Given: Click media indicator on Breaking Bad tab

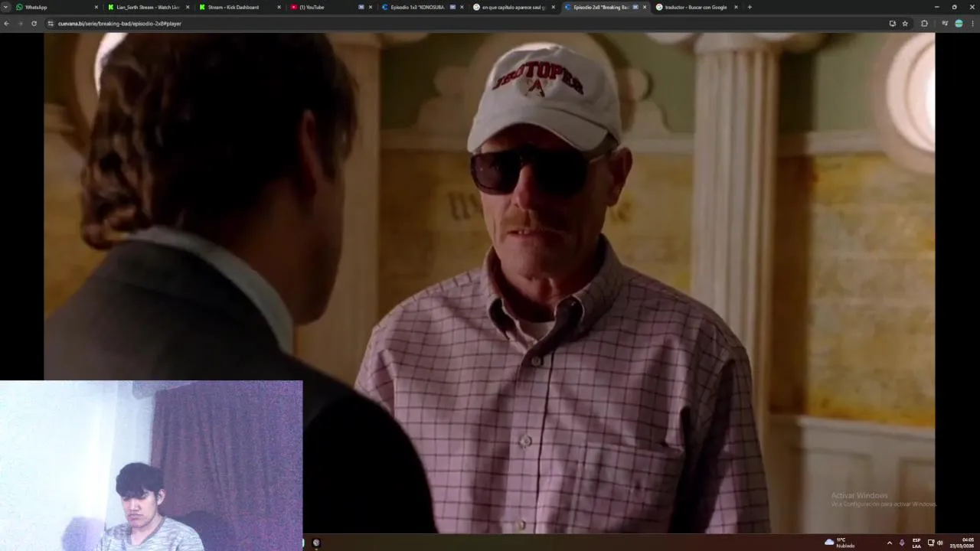Looking at the screenshot, I should tap(635, 7).
